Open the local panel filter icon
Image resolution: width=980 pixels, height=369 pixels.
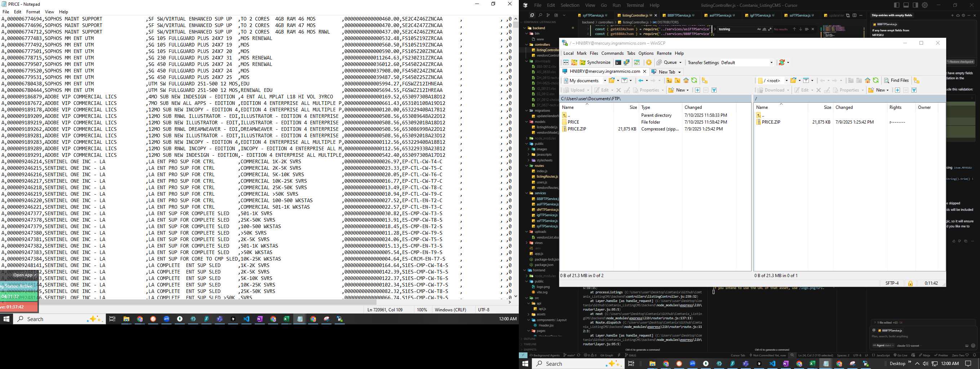click(x=624, y=81)
